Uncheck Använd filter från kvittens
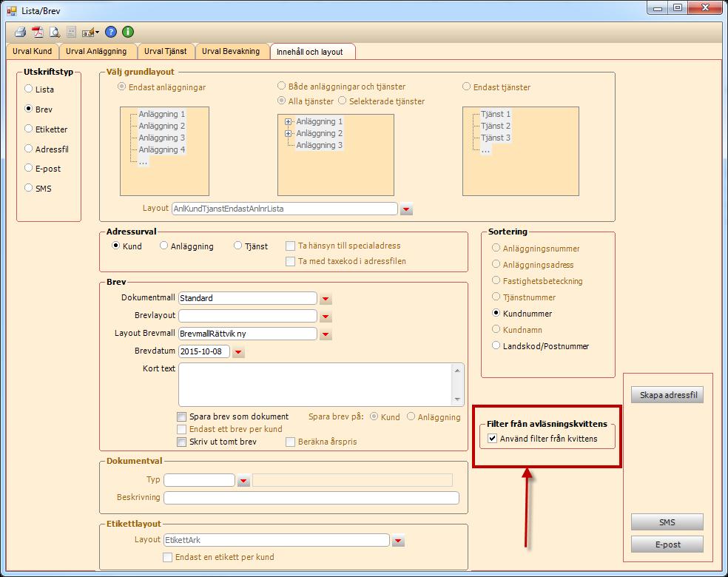728x577 pixels. [493, 438]
